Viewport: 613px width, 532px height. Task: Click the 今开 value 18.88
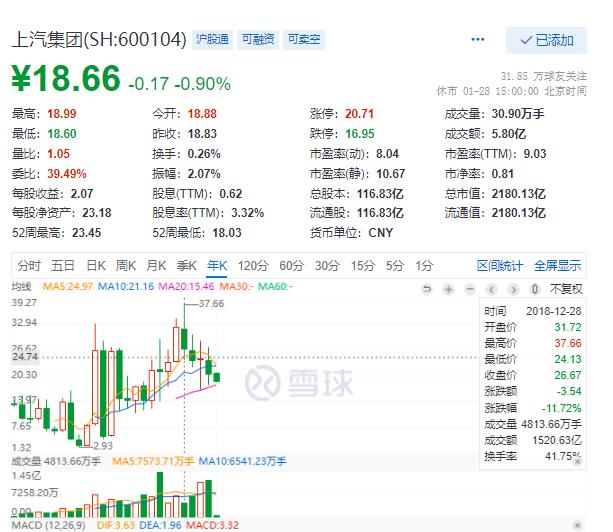(x=202, y=114)
